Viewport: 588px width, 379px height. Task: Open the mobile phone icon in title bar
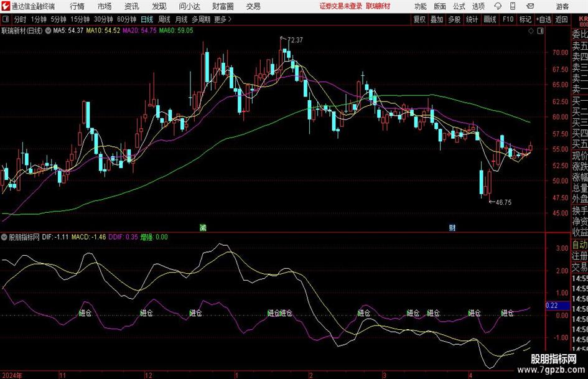513,6
